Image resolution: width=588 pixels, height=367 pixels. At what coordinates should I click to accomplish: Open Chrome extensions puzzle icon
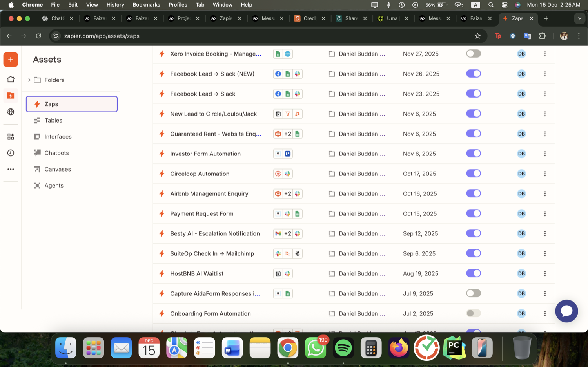(x=543, y=36)
